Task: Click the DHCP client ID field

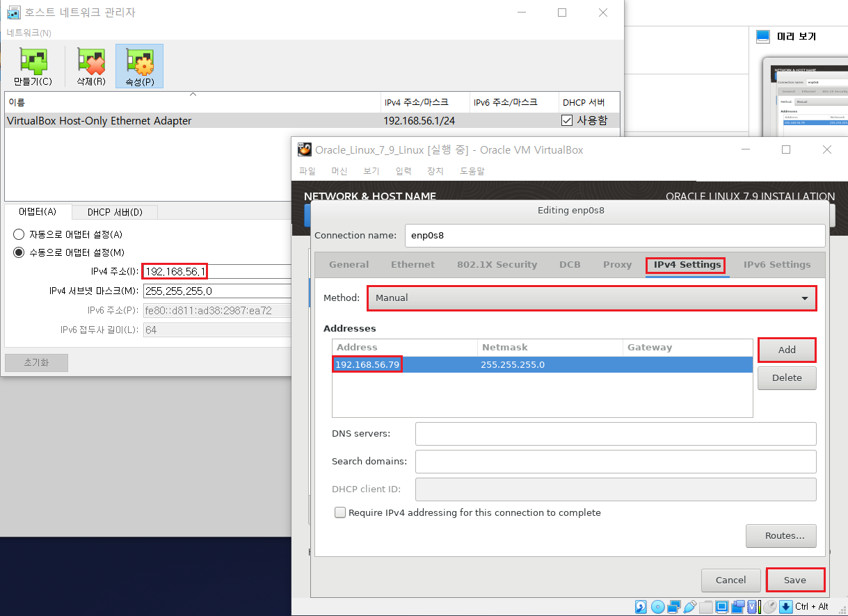Action: point(615,489)
